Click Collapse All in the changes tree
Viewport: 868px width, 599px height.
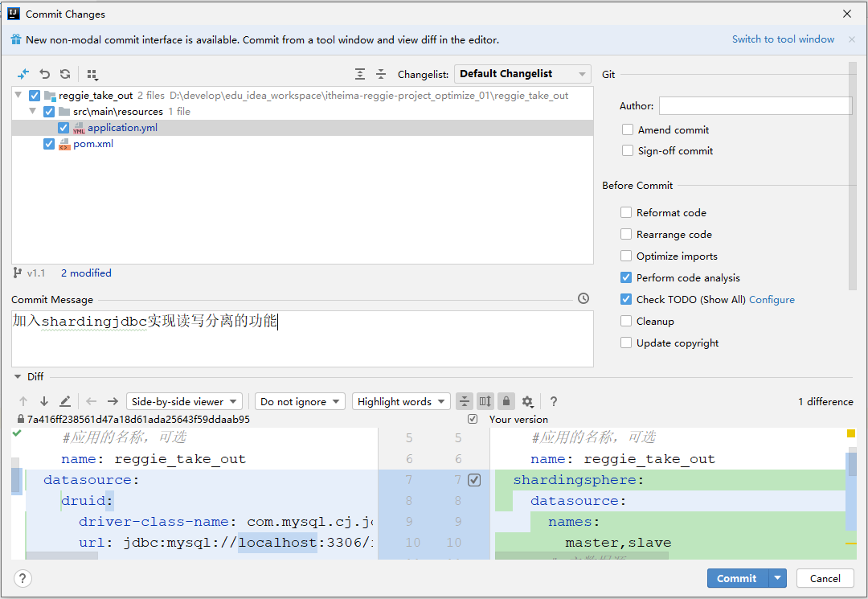[381, 74]
